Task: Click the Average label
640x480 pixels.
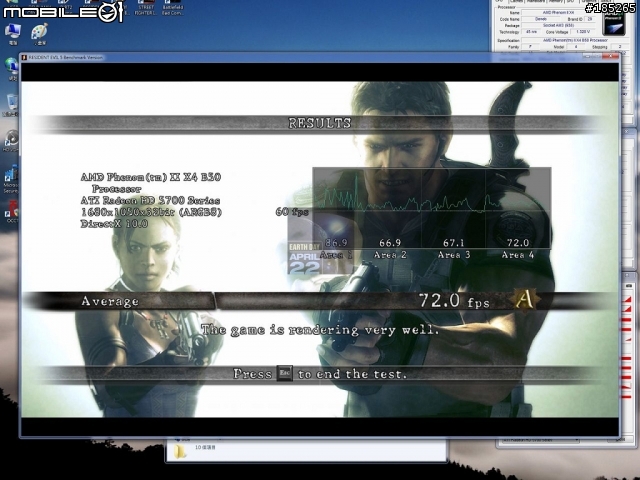Action: coord(110,301)
